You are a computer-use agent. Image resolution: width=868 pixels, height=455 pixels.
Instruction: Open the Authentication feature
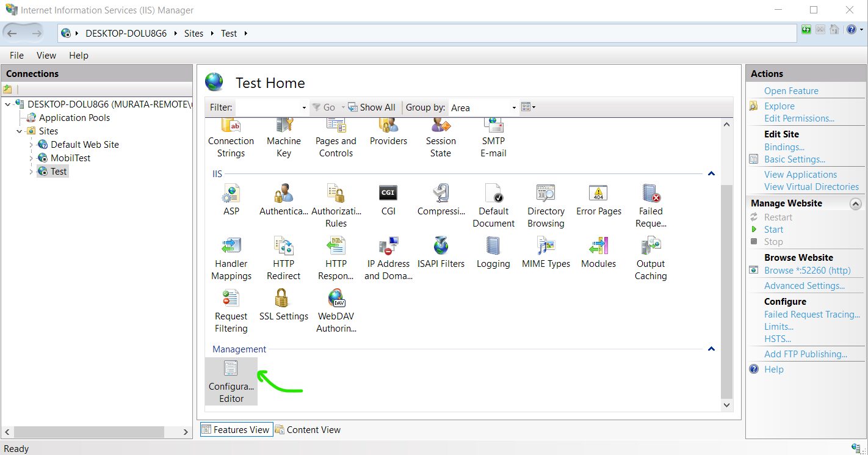(284, 200)
